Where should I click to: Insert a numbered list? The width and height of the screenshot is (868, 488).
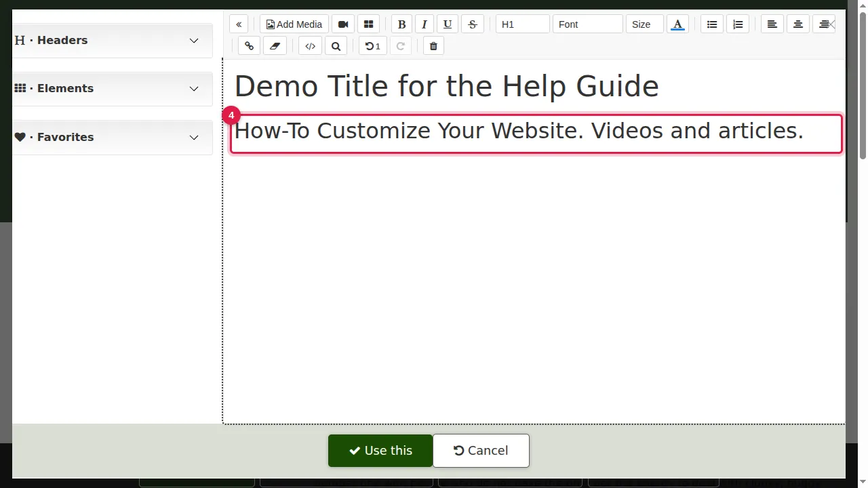click(x=738, y=24)
